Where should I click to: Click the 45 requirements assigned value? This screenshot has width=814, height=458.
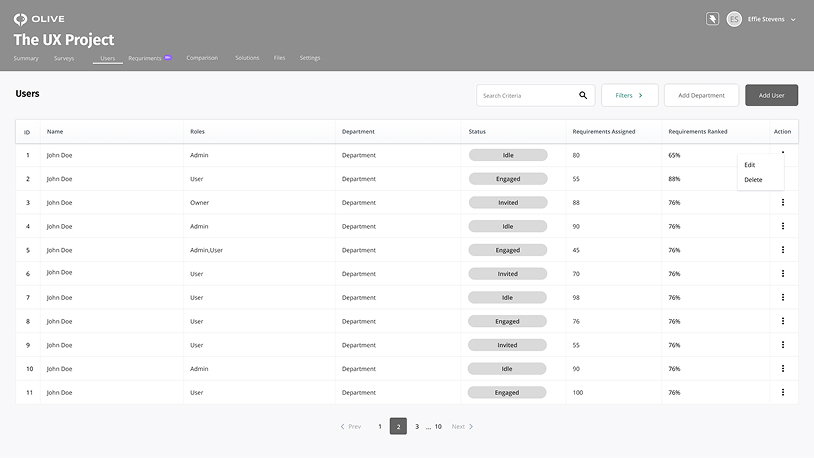point(576,250)
